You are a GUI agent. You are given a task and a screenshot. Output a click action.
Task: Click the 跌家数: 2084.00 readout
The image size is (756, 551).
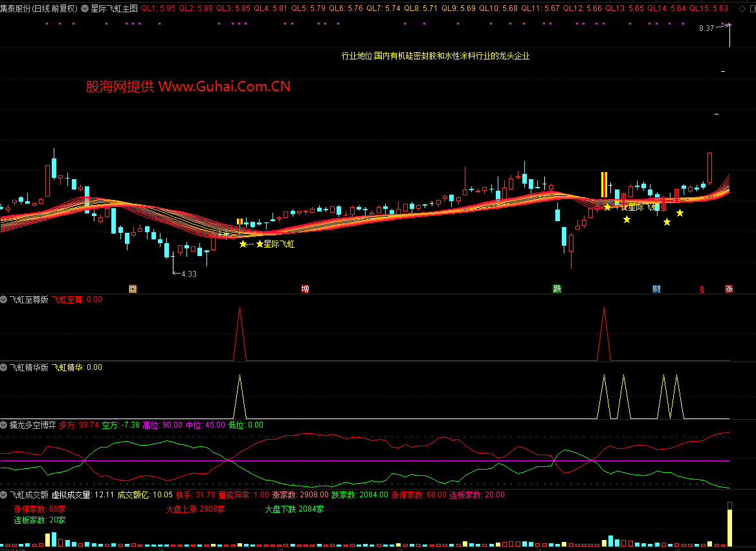pyautogui.click(x=360, y=495)
